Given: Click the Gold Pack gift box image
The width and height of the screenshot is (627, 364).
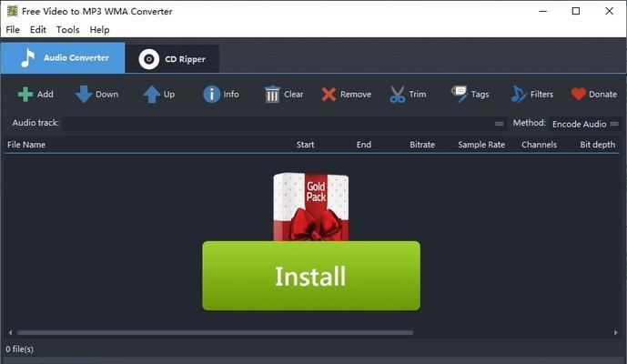Looking at the screenshot, I should click(311, 207).
